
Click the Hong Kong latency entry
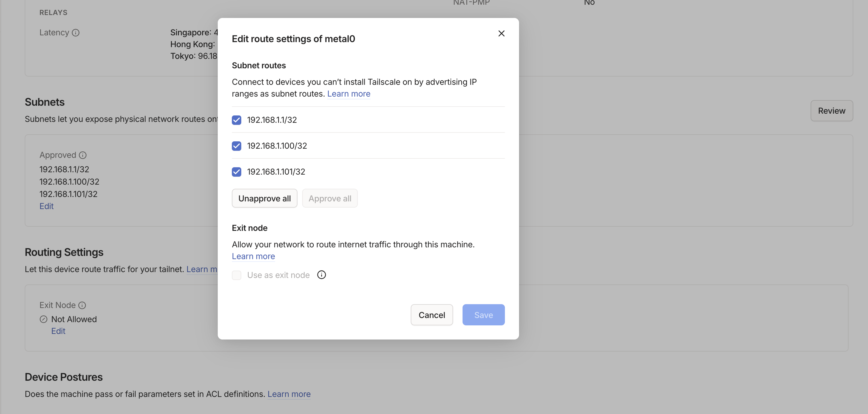193,44
